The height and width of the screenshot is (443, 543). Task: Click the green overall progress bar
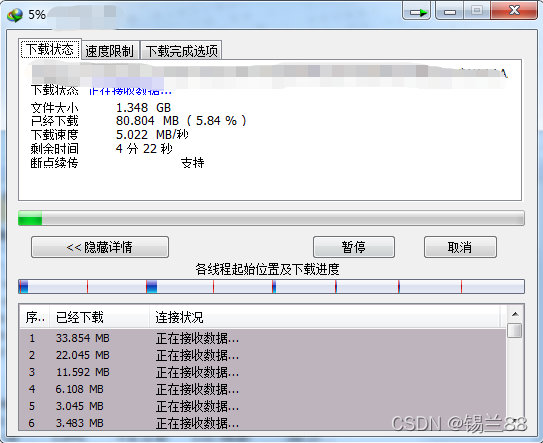271,218
